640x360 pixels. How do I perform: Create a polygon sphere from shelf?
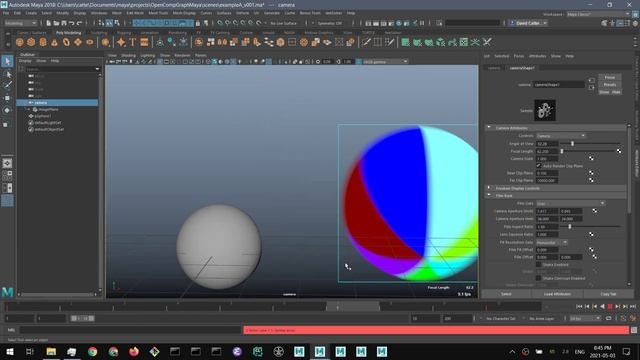click(x=20, y=42)
